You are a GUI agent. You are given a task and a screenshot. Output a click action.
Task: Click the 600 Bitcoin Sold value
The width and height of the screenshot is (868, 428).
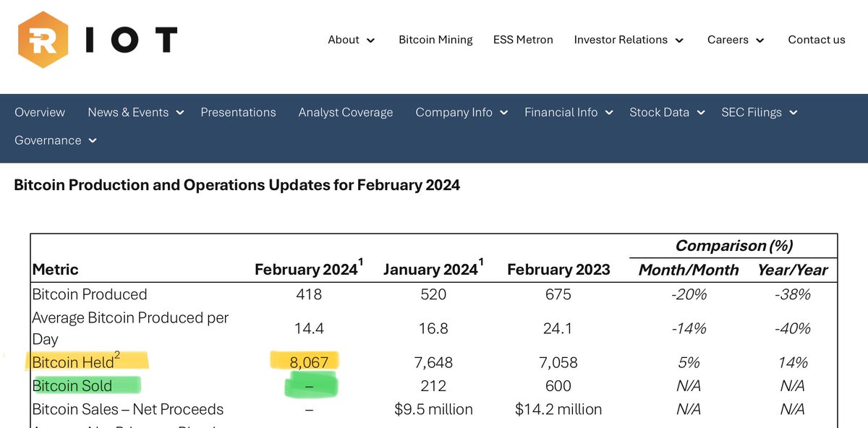558,386
